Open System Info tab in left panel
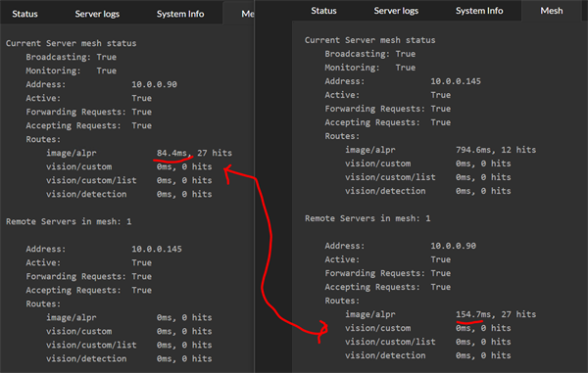The width and height of the screenshot is (588, 373). 180,14
